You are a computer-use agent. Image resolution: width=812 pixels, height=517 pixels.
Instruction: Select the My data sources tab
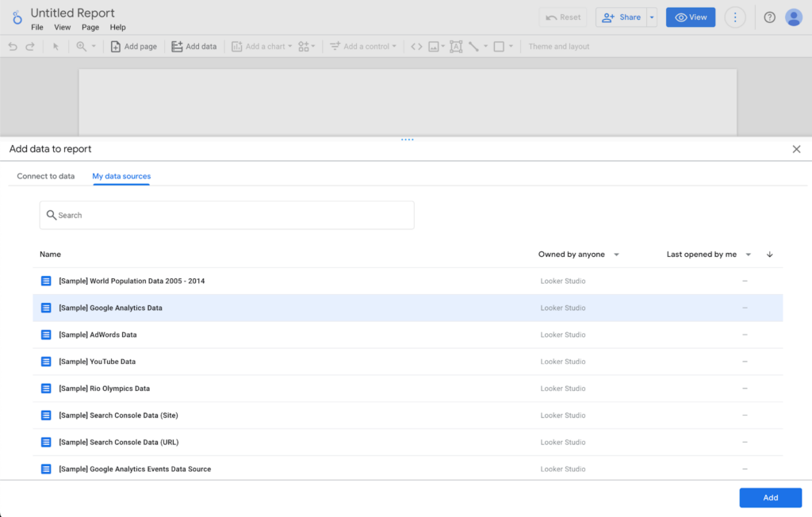tap(121, 176)
